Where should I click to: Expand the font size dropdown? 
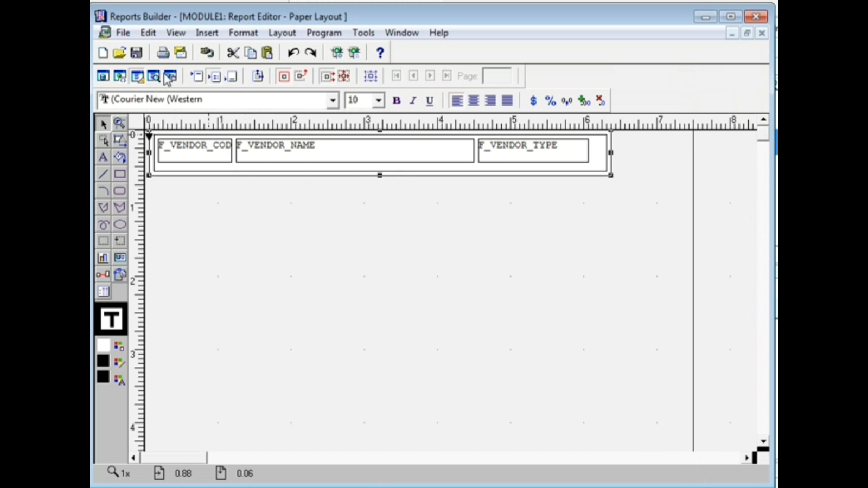pyautogui.click(x=378, y=100)
